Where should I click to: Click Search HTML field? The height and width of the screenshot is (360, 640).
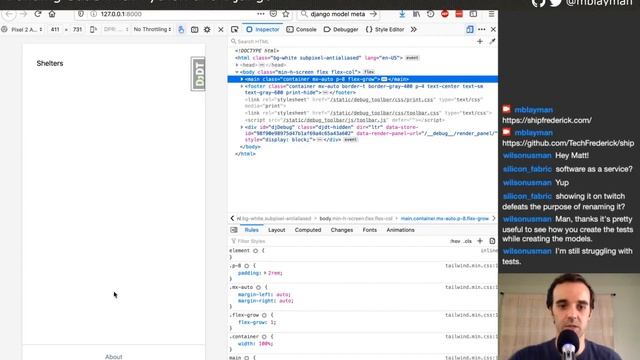351,41
